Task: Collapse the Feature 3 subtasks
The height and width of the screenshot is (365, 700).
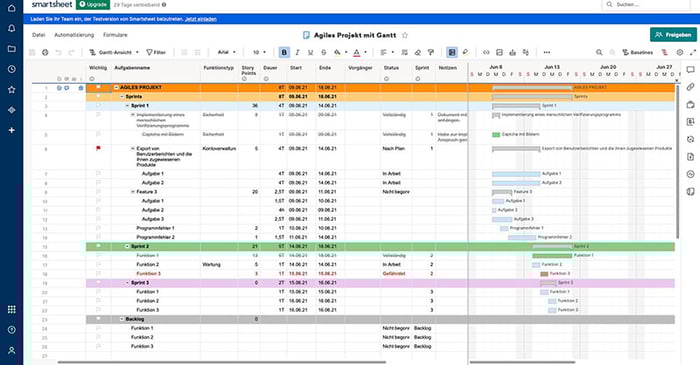Action: click(133, 191)
